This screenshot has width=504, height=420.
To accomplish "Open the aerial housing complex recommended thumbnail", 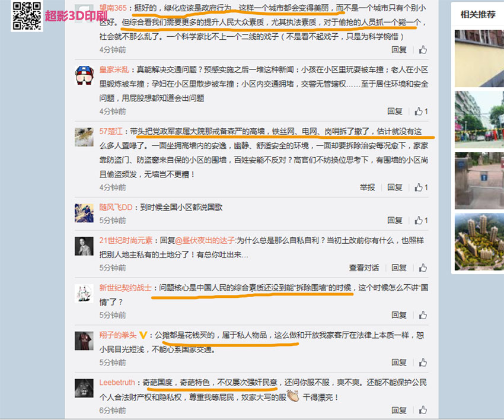I will [479, 242].
